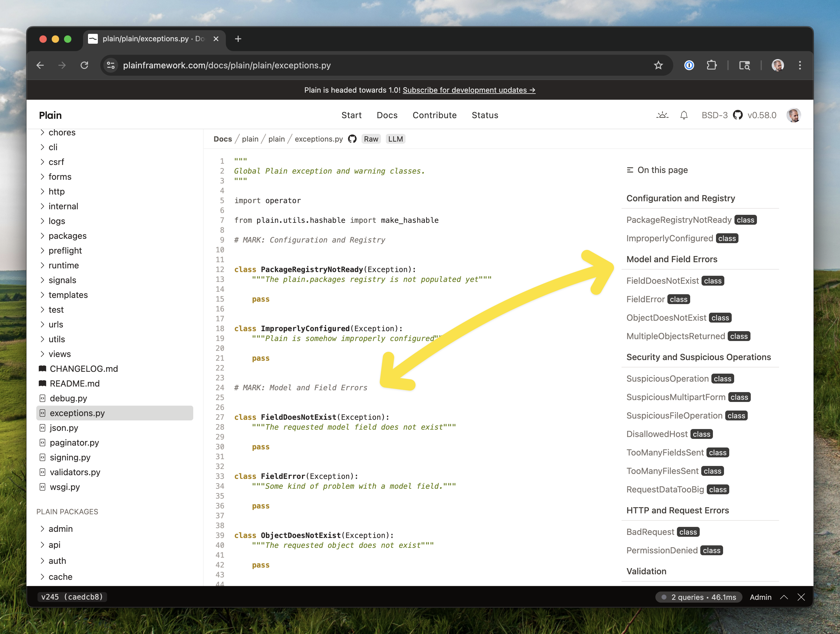Image resolution: width=840 pixels, height=634 pixels.
Task: Click the site info icon in address bar
Action: (111, 65)
